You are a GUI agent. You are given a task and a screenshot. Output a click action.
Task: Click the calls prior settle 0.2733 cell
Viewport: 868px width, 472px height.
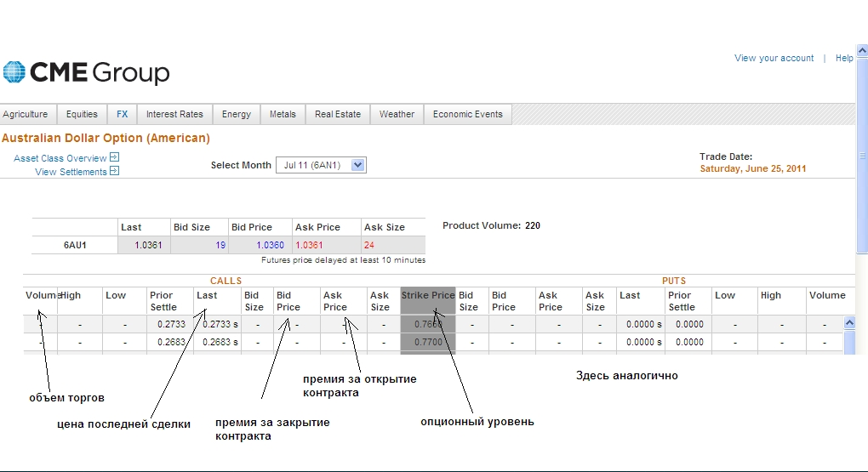click(x=171, y=324)
